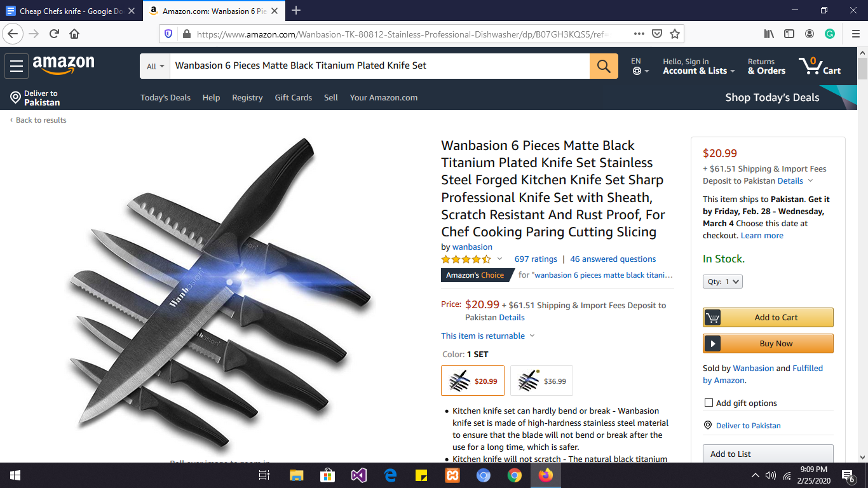This screenshot has height=488, width=868.
Task: Open the Amazon hamburger menu
Action: [17, 66]
